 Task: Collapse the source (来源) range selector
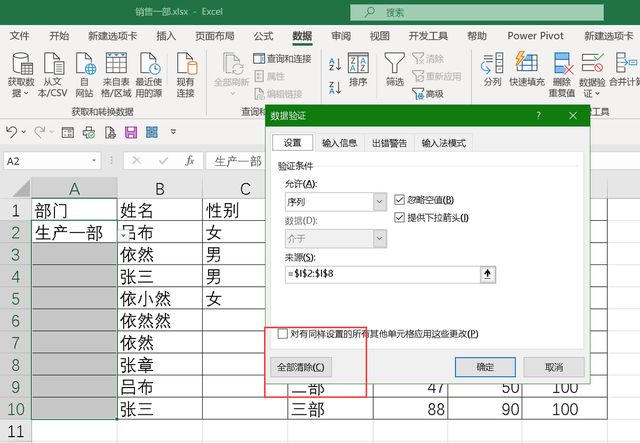(487, 274)
